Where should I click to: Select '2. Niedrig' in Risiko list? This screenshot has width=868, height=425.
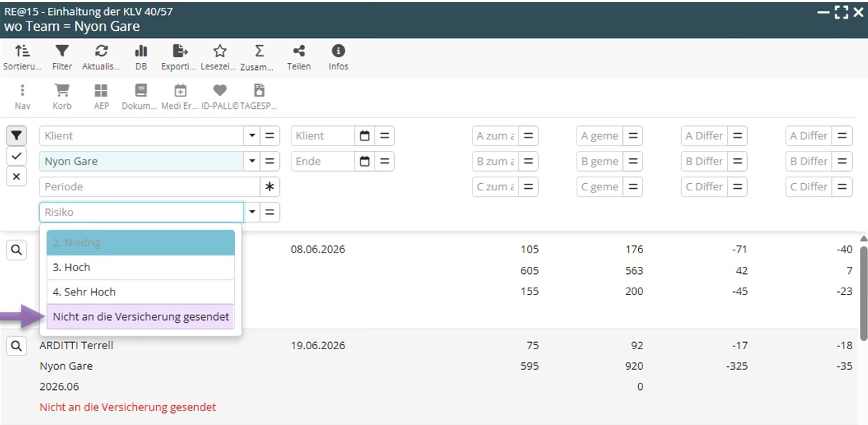coord(141,243)
